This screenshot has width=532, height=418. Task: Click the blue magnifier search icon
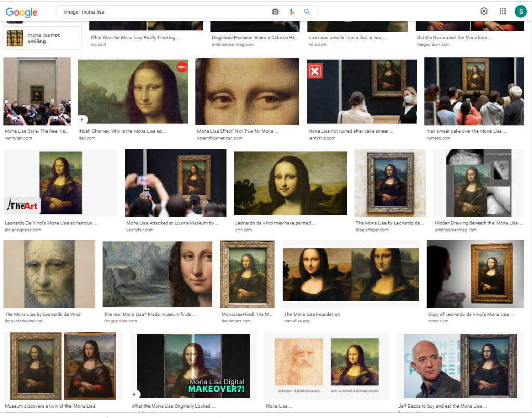[x=307, y=11]
